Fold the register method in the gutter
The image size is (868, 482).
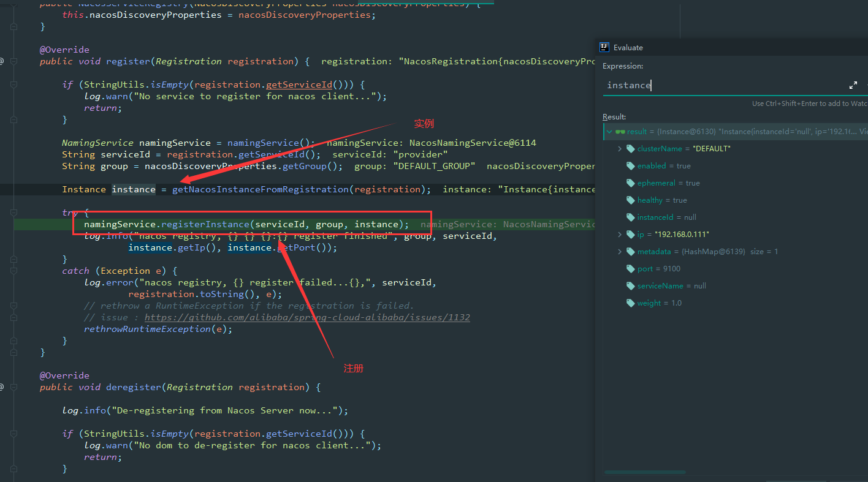(13, 61)
